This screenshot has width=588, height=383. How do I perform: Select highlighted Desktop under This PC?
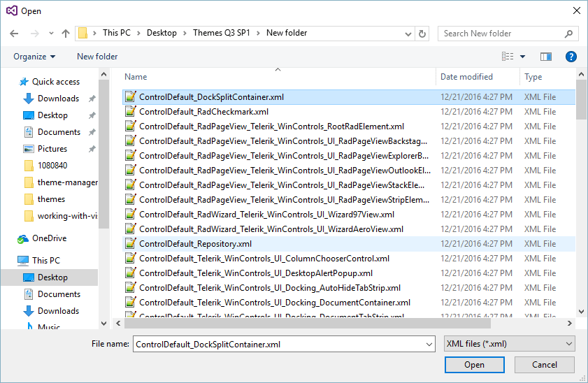pos(50,277)
